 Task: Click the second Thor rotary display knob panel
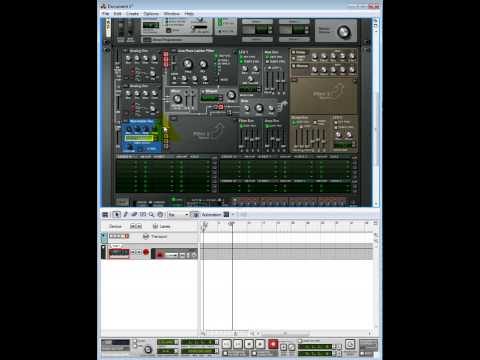[294, 30]
